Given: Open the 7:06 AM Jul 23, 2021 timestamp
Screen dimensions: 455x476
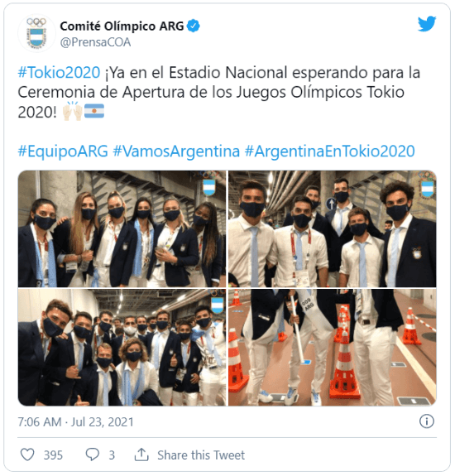Looking at the screenshot, I should pyautogui.click(x=76, y=421).
